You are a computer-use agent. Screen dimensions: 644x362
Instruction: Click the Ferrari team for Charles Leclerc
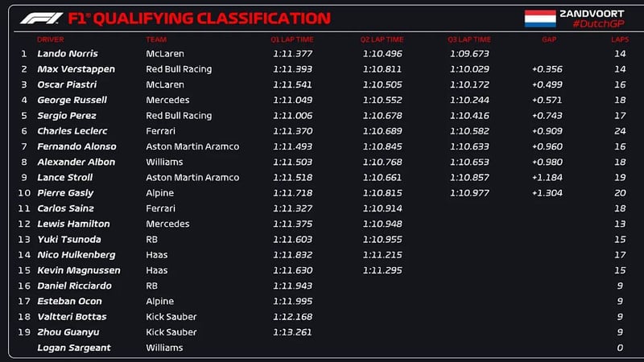click(x=159, y=131)
